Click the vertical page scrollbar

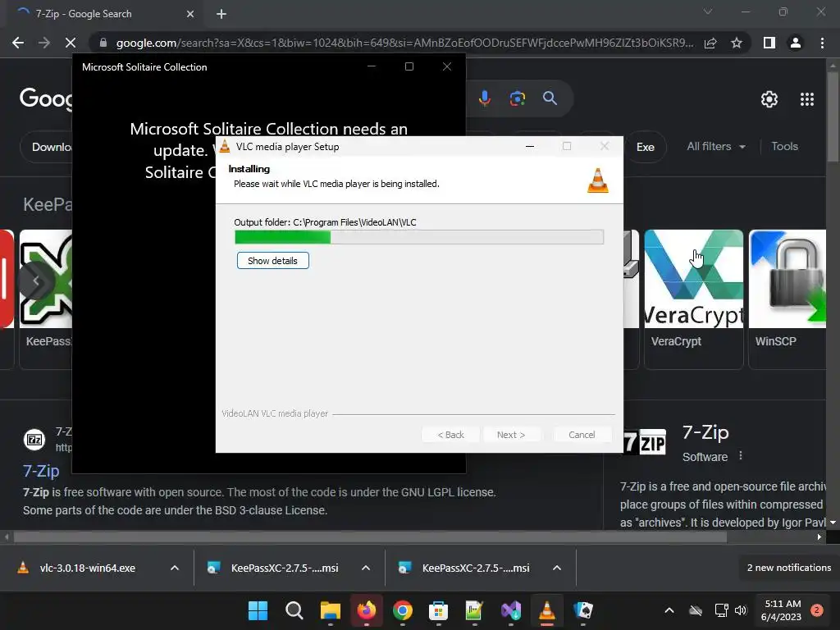[x=833, y=116]
